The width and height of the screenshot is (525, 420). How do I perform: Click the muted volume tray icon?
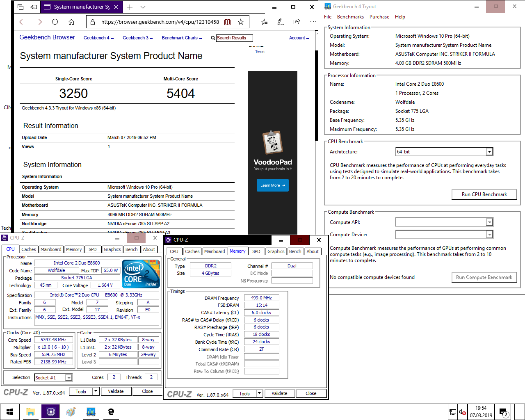463,412
